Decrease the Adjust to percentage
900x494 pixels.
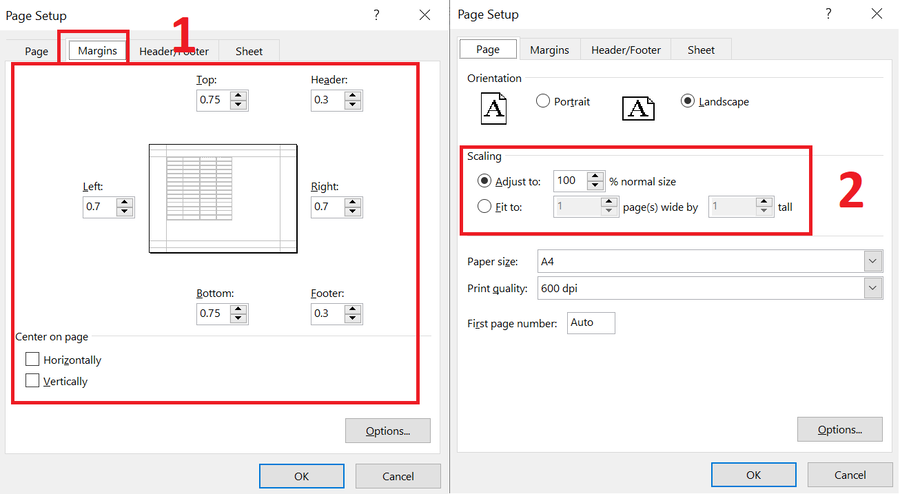pos(595,186)
